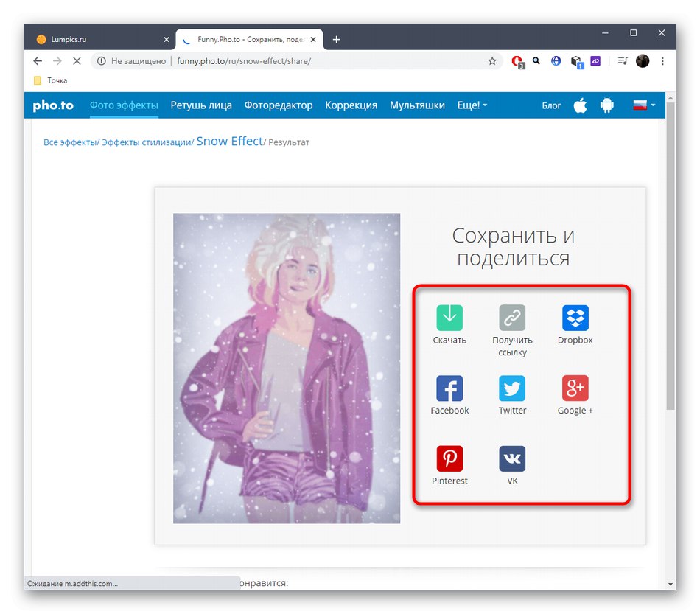
Task: Go back to the previous page
Action: pos(38,60)
